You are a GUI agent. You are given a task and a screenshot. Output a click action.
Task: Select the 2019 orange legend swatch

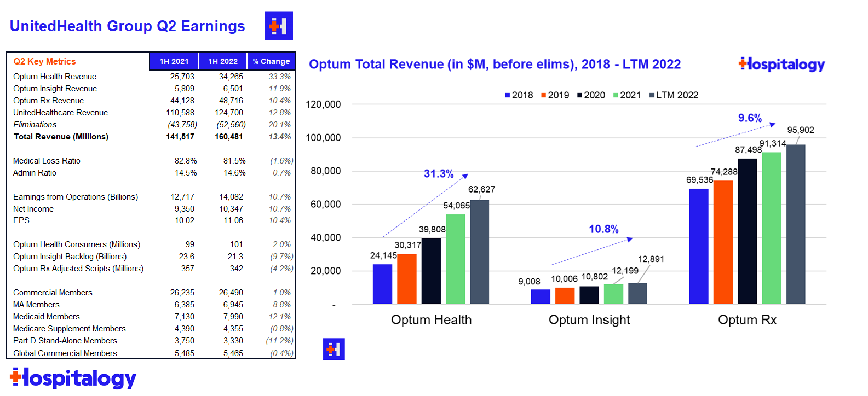point(544,95)
